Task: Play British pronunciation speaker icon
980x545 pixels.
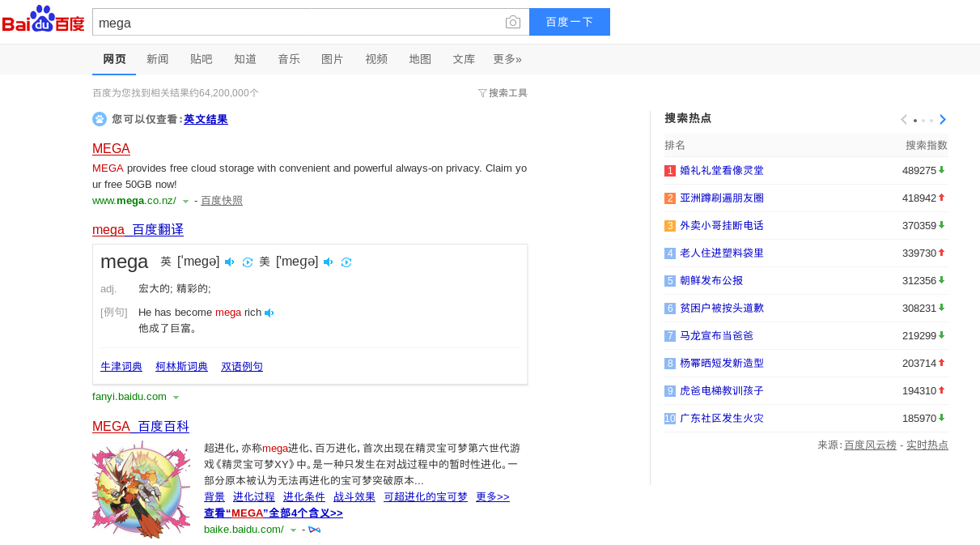Action: coord(230,262)
